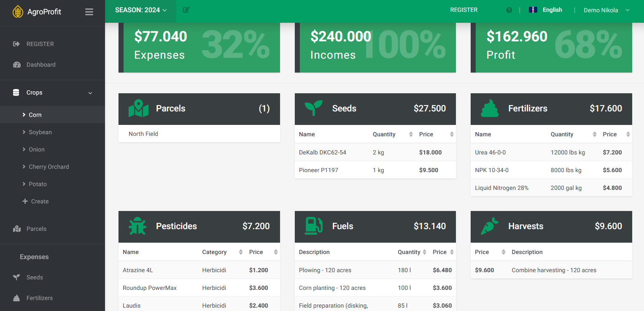Image resolution: width=644 pixels, height=311 pixels.
Task: Click the hamburger menu icon in sidebar header
Action: (x=89, y=12)
